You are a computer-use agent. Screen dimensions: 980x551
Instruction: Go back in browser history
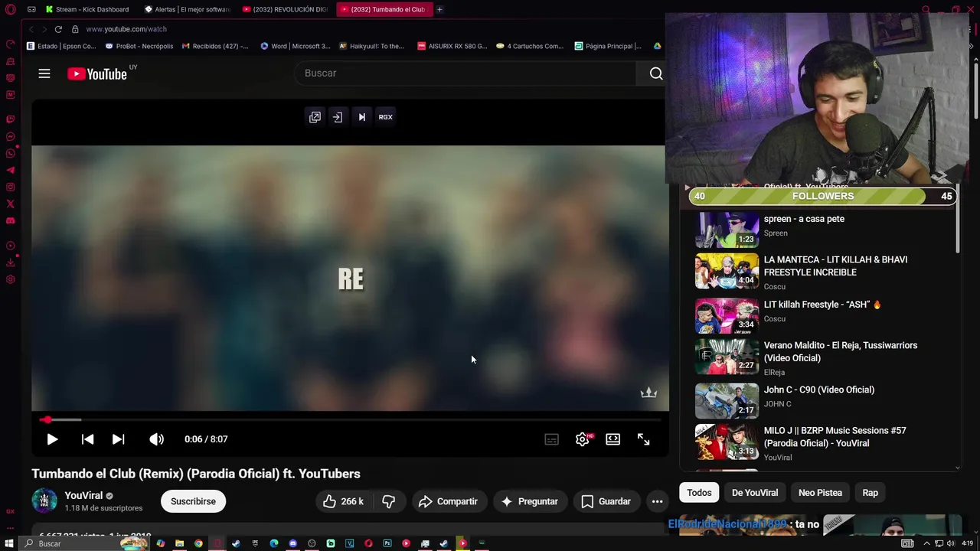(x=31, y=29)
